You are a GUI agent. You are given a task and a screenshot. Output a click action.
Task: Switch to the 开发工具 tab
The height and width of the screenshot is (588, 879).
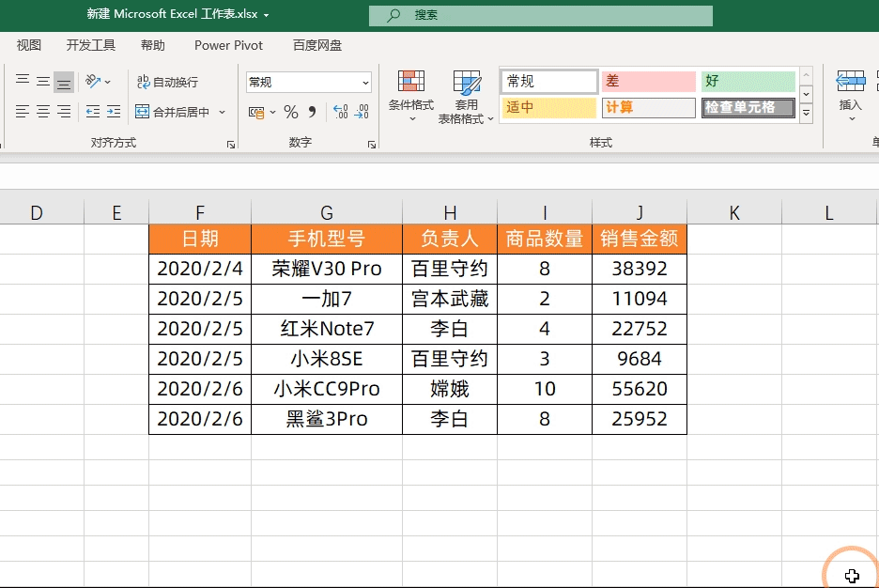click(91, 45)
